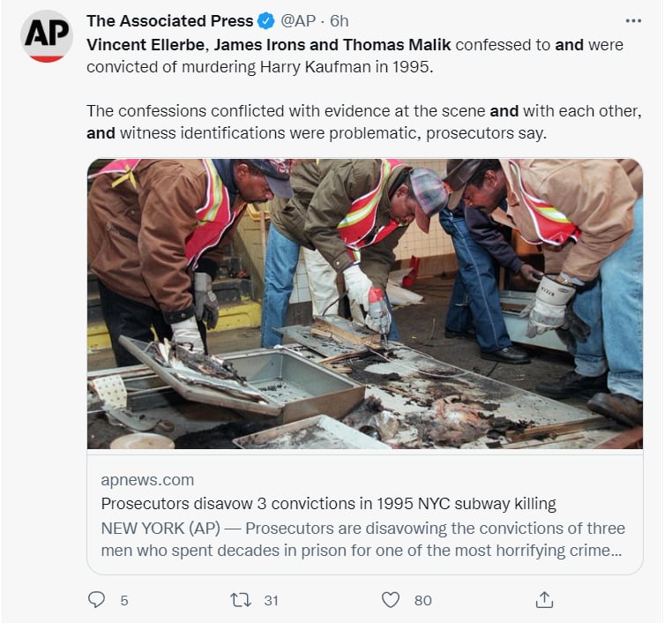Click the apnews.com domain label
The height and width of the screenshot is (623, 672).
(x=147, y=480)
